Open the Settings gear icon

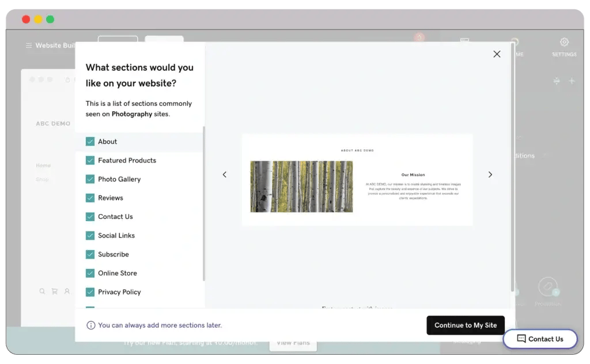pyautogui.click(x=564, y=43)
